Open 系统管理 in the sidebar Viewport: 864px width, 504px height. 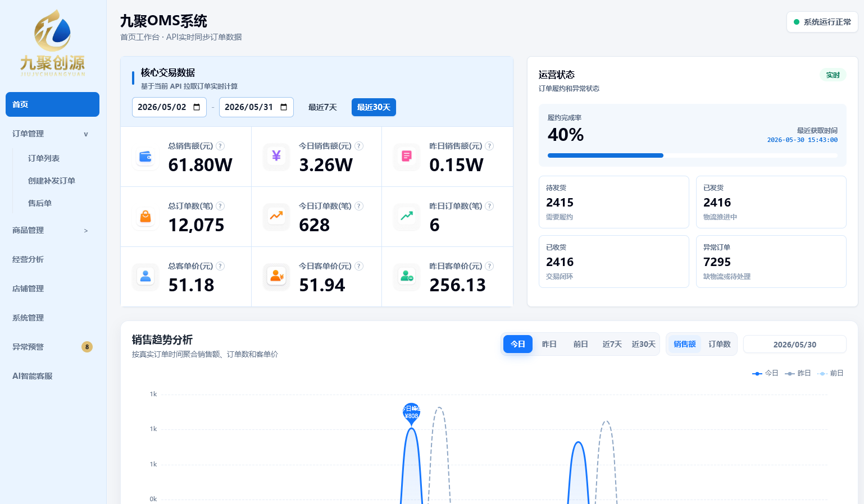pos(52,318)
